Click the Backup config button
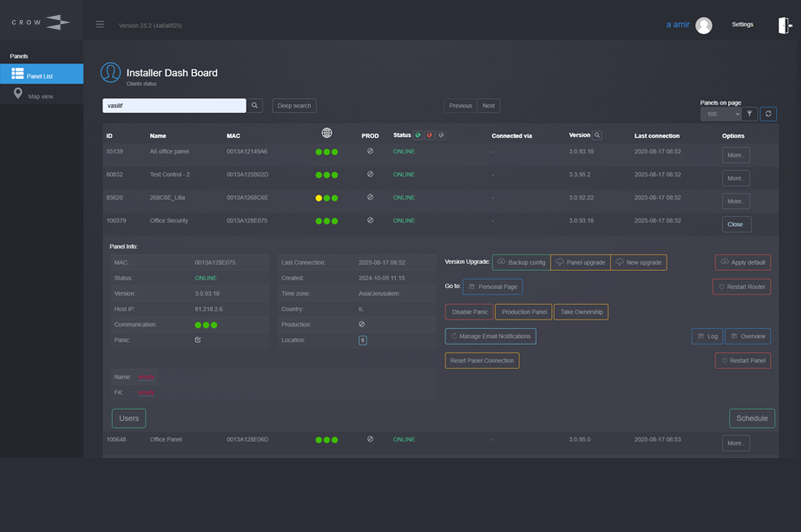Viewport: 801px width, 532px height. click(520, 262)
